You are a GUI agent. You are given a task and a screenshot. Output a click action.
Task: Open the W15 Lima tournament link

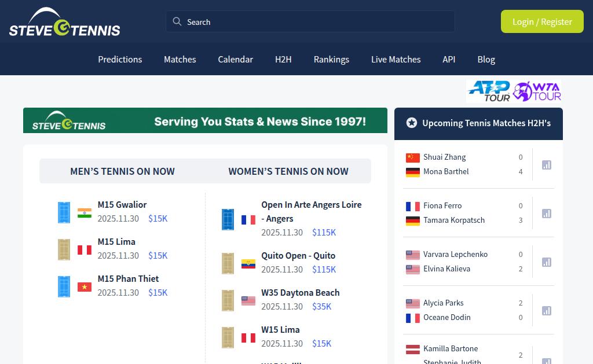pos(280,330)
